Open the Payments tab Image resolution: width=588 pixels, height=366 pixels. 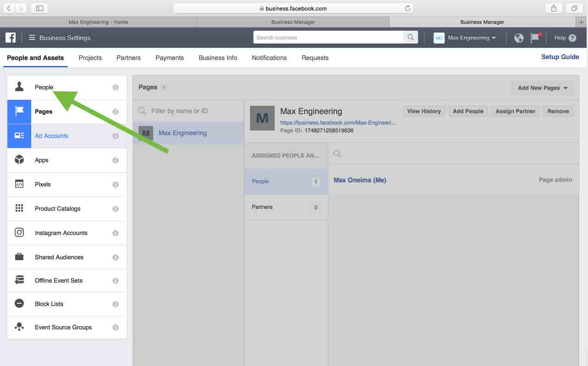[170, 58]
